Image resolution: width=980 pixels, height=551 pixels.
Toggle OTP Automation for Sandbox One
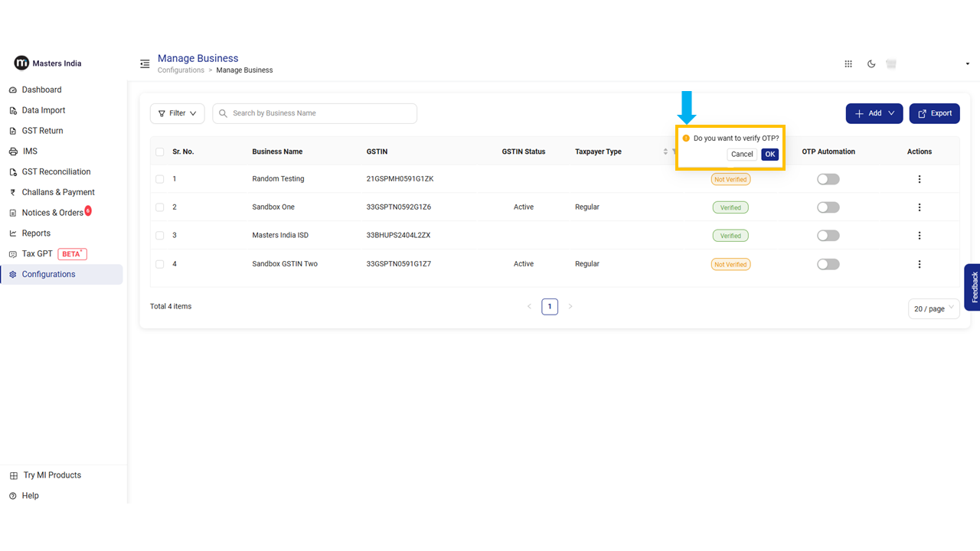(x=828, y=207)
